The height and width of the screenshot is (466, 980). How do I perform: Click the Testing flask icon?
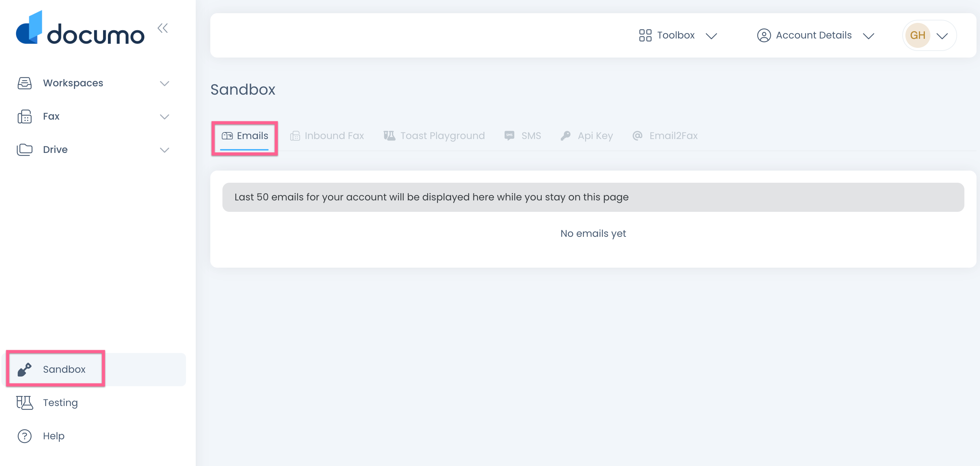click(x=25, y=403)
